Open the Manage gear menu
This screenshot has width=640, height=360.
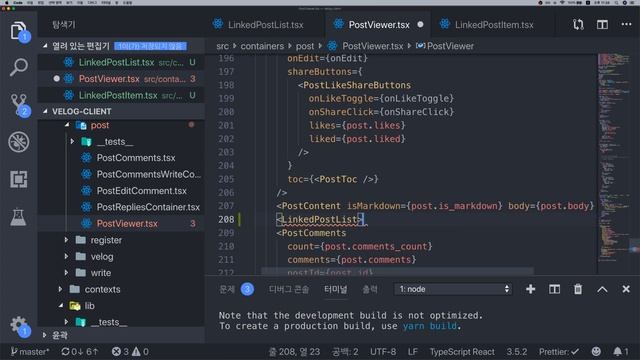pyautogui.click(x=19, y=326)
